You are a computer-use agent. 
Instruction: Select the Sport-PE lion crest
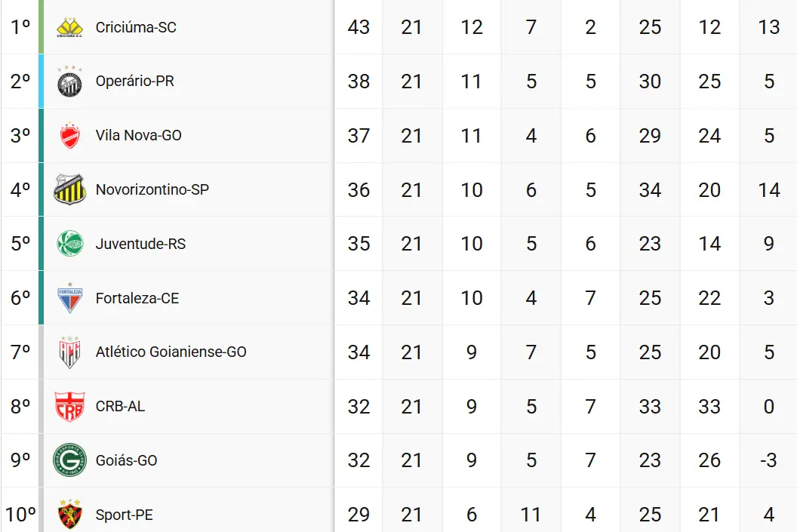click(x=69, y=514)
